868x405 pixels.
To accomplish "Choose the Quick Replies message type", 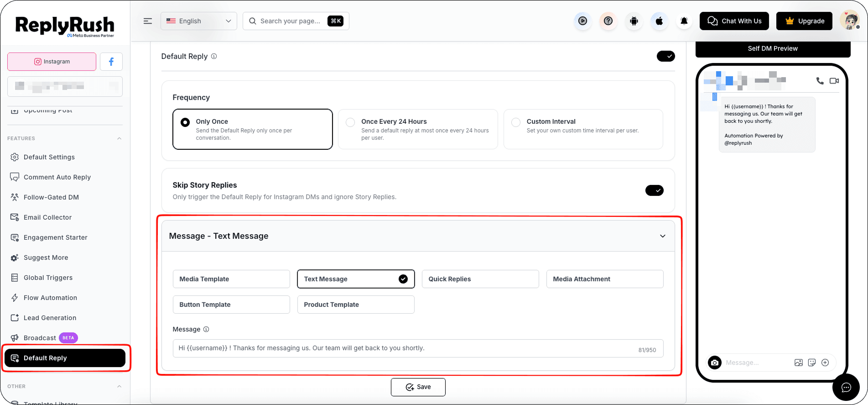I will click(x=480, y=279).
